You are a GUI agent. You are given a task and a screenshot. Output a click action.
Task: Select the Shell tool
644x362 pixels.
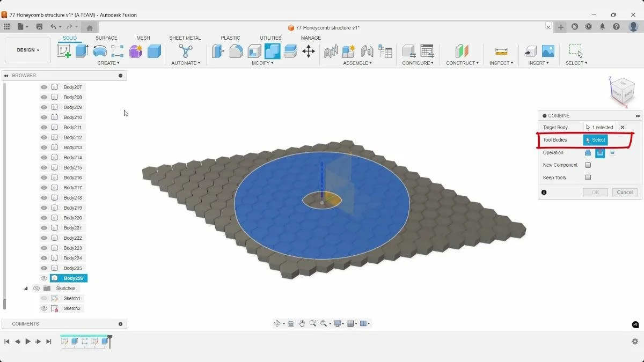254,51
